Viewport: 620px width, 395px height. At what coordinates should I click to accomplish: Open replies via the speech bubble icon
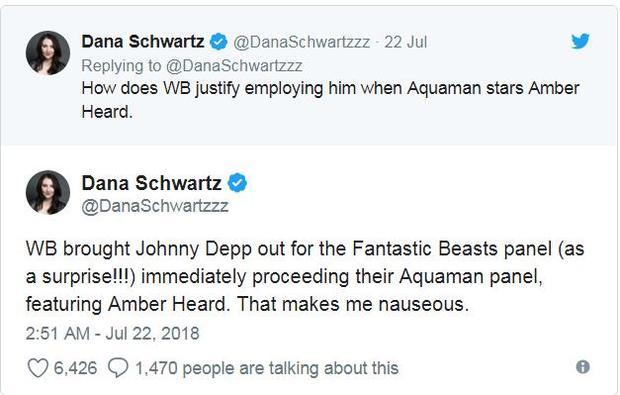click(118, 368)
